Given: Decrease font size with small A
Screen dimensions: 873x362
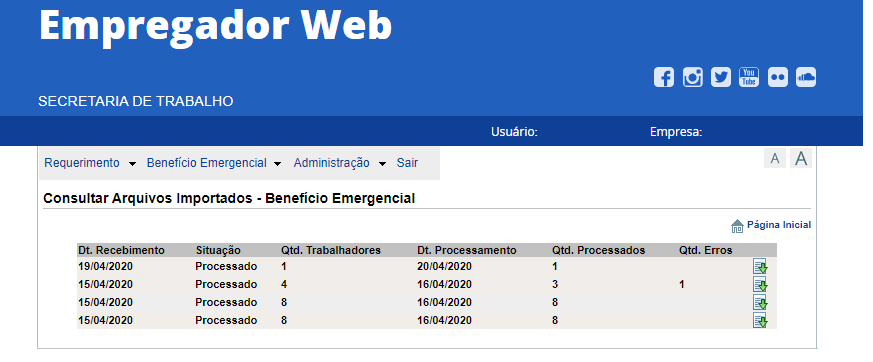Looking at the screenshot, I should [774, 159].
